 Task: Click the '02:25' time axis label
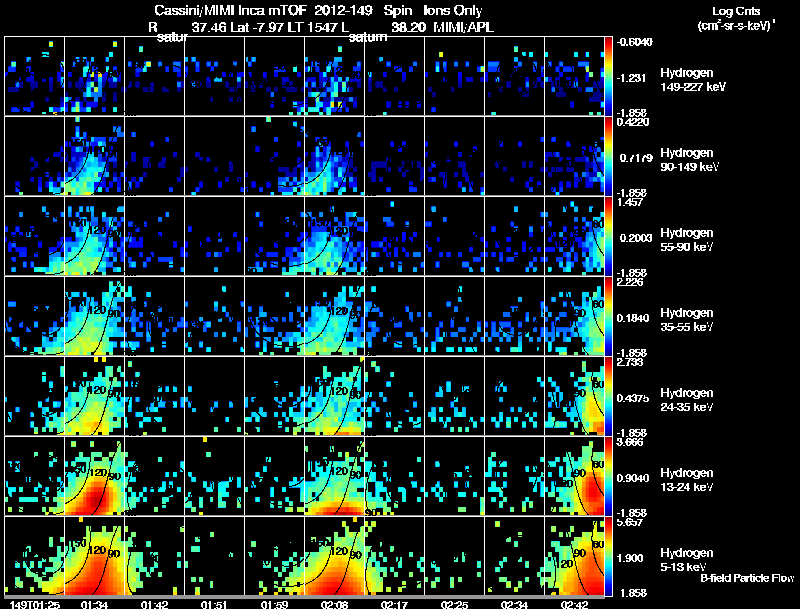pos(454,604)
